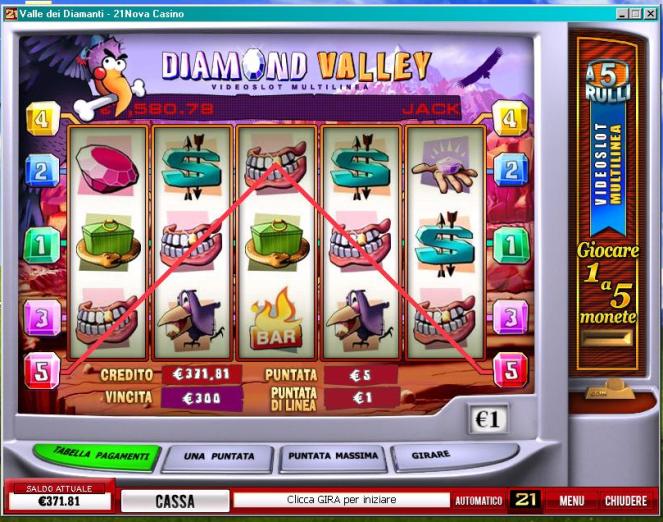The width and height of the screenshot is (663, 522).
Task: Change the €1 coin value selector
Action: [488, 419]
